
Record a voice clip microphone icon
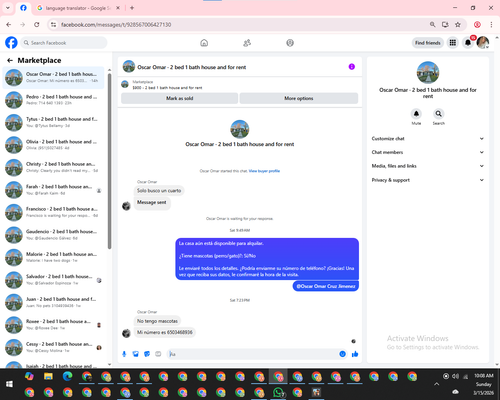(x=124, y=354)
